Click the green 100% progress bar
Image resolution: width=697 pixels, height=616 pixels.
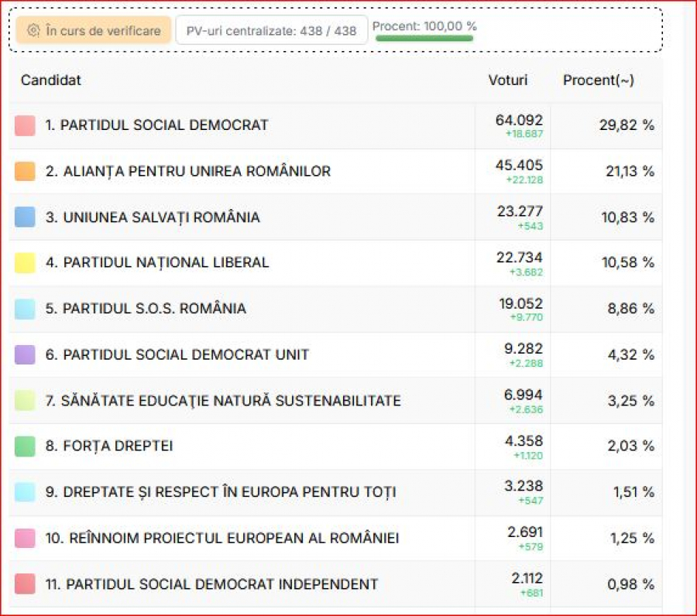tap(424, 39)
